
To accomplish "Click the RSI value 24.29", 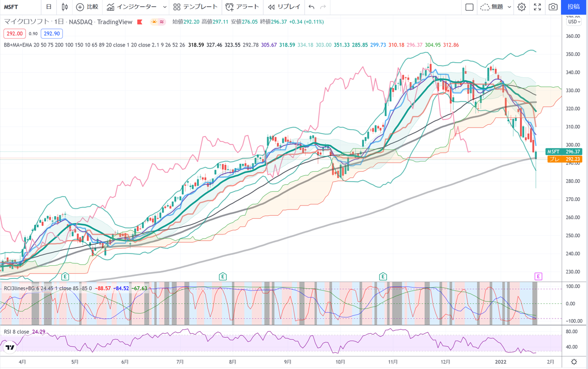I will click(39, 331).
